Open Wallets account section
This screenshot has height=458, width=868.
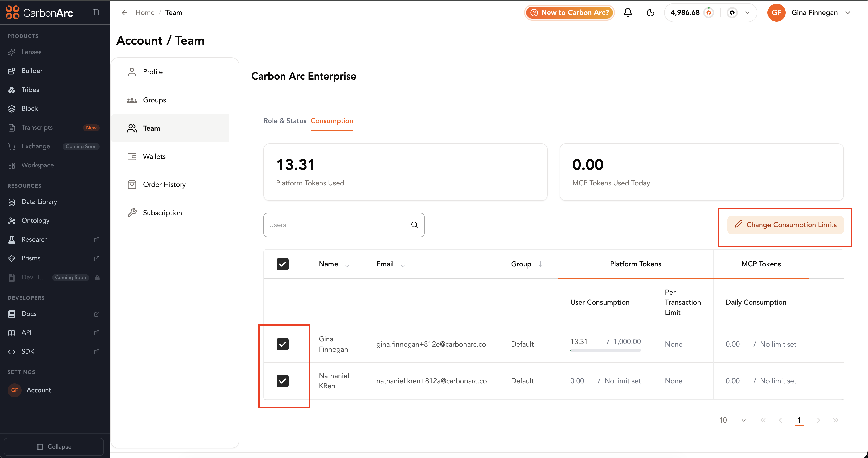pos(170,157)
